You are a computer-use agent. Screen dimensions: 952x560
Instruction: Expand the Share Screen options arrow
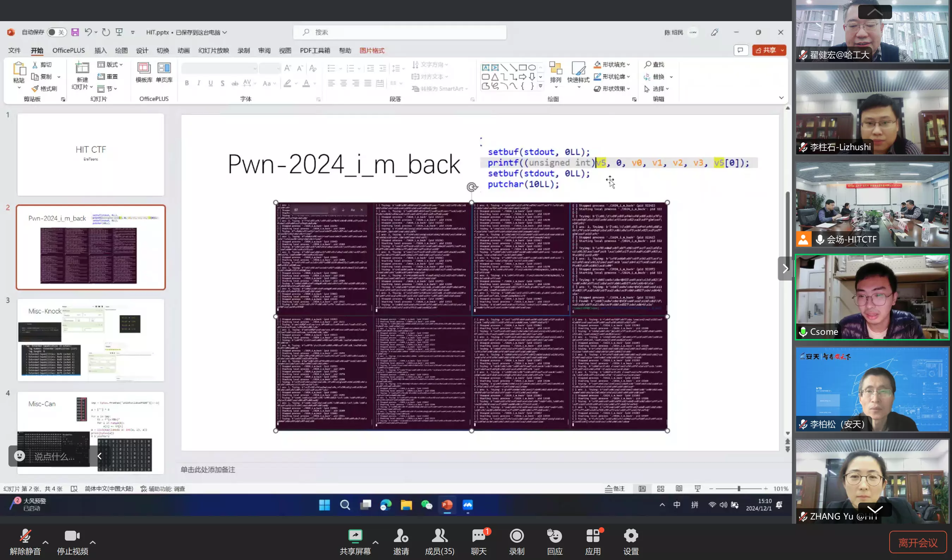(x=376, y=542)
